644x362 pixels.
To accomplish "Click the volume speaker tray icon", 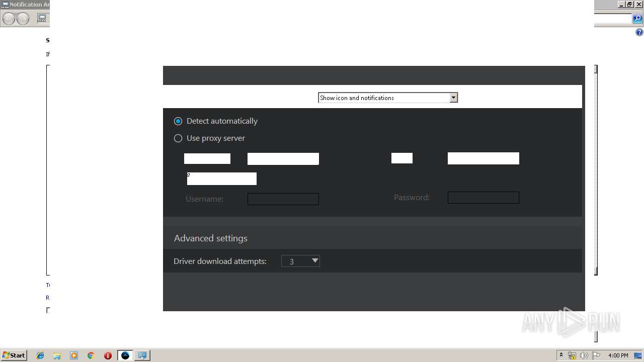I will (584, 355).
